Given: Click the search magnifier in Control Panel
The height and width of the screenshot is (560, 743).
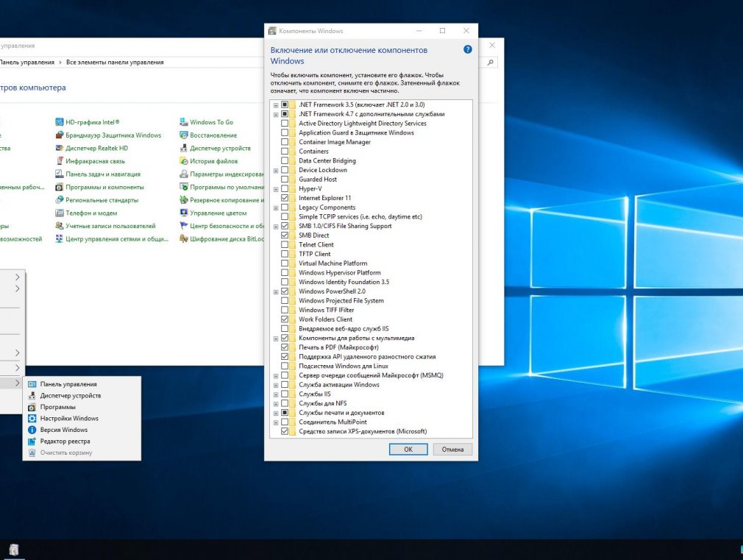Looking at the screenshot, I should pyautogui.click(x=491, y=62).
